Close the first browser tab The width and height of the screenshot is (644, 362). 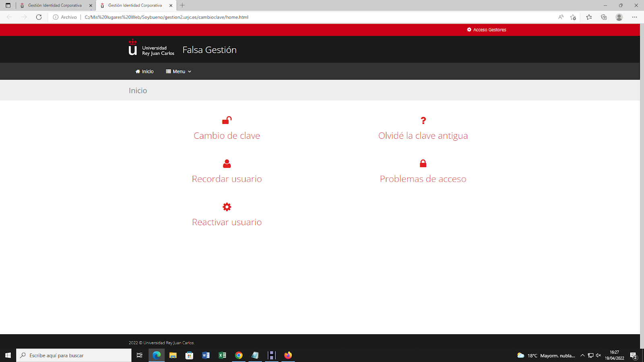[91, 6]
